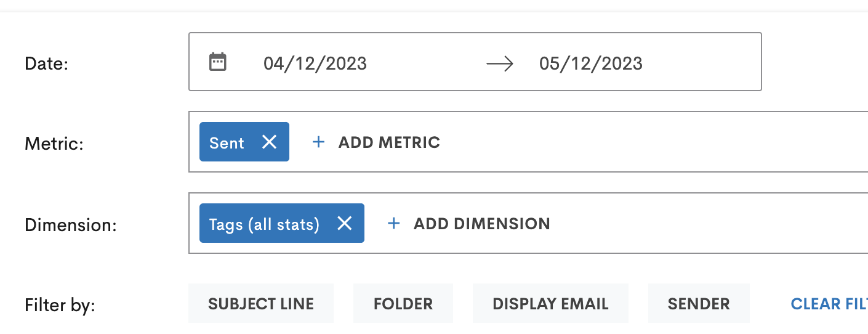The image size is (868, 334).
Task: Click the ADD DIMENSION text
Action: click(x=482, y=223)
